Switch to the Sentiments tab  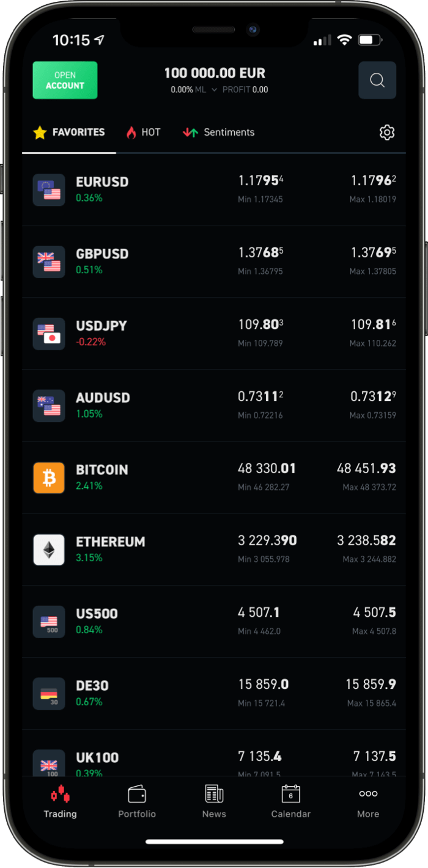pos(219,133)
